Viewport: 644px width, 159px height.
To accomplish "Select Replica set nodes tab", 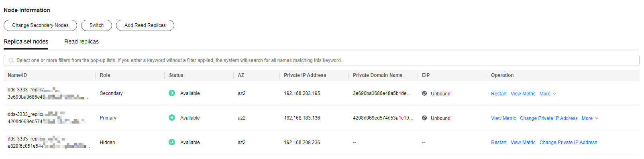I will click(x=26, y=41).
